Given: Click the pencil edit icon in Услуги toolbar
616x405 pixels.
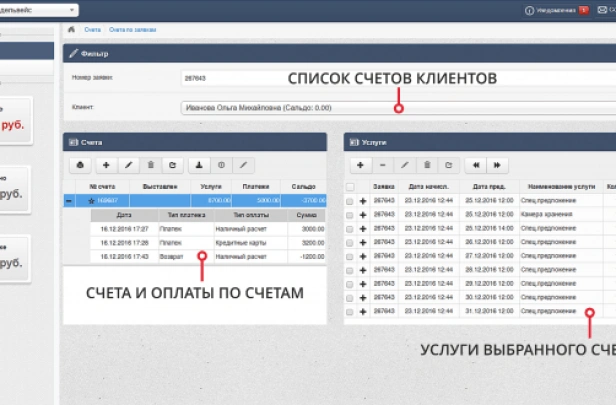Looking at the screenshot, I should [405, 164].
